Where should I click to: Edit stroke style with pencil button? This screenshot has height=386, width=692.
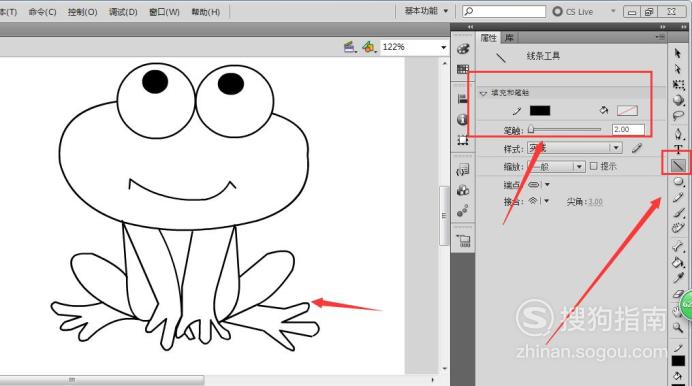click(x=636, y=148)
